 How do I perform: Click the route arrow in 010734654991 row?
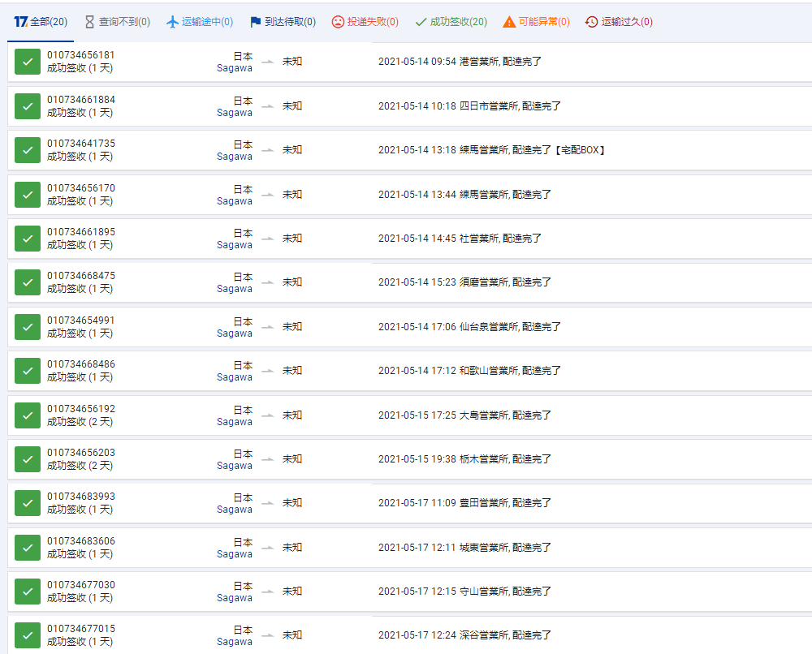click(x=267, y=327)
